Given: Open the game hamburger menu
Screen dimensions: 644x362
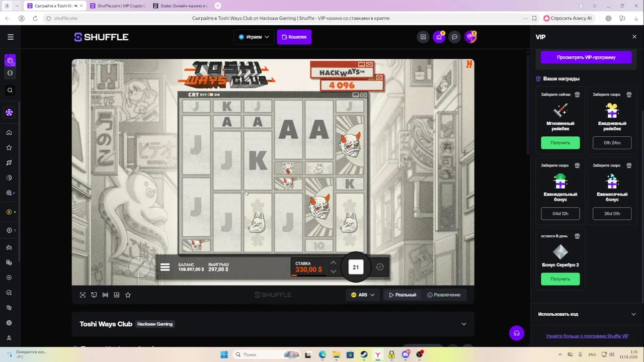Looking at the screenshot, I should [165, 267].
